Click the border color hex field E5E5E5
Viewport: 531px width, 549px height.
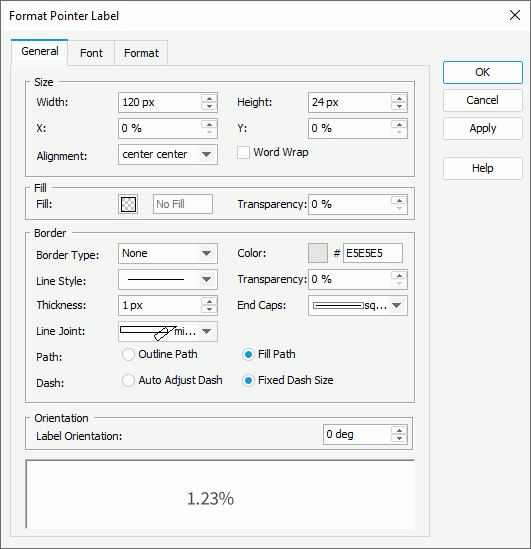372,253
